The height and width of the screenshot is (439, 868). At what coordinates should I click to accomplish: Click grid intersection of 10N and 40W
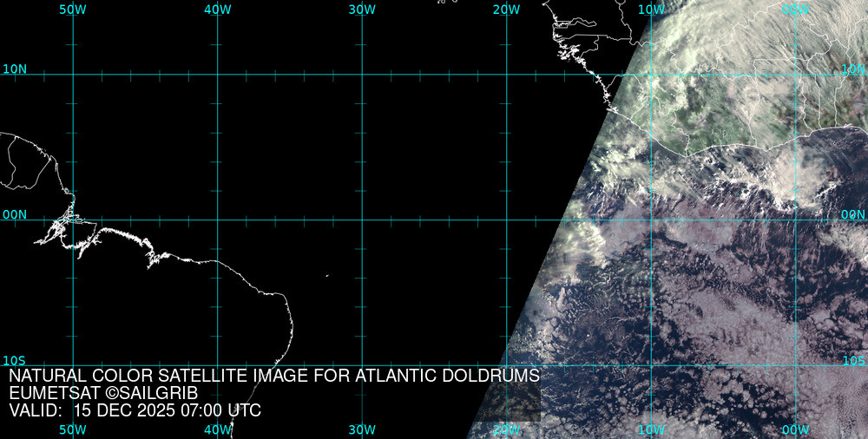[x=217, y=74]
